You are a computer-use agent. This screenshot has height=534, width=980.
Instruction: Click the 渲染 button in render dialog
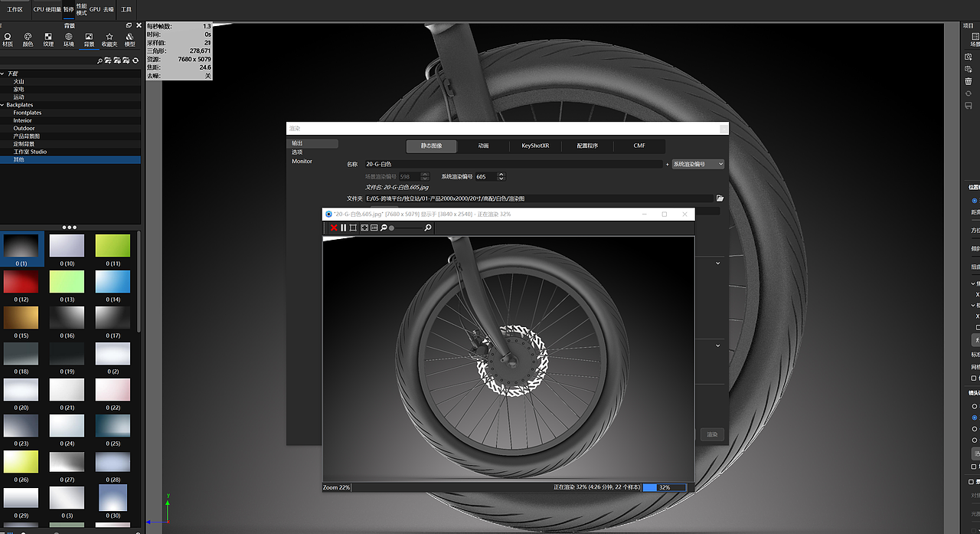coord(712,434)
